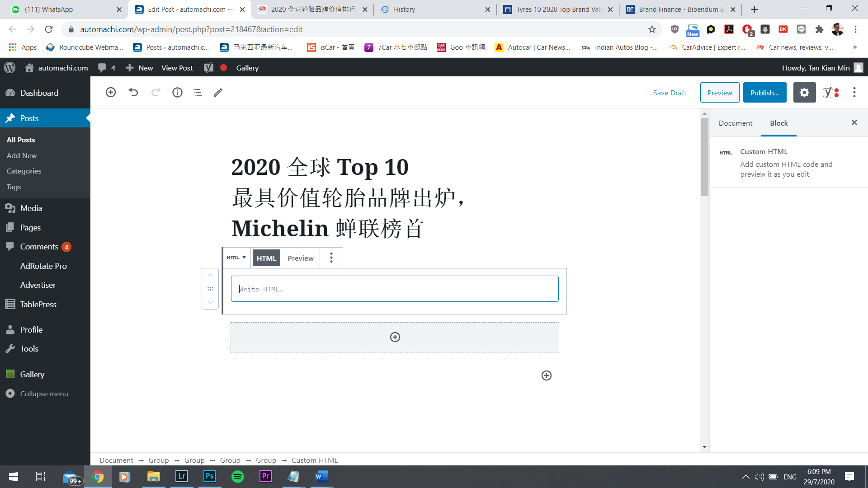Click the block drag handle dots
The width and height of the screenshot is (868, 488).
pos(210,289)
